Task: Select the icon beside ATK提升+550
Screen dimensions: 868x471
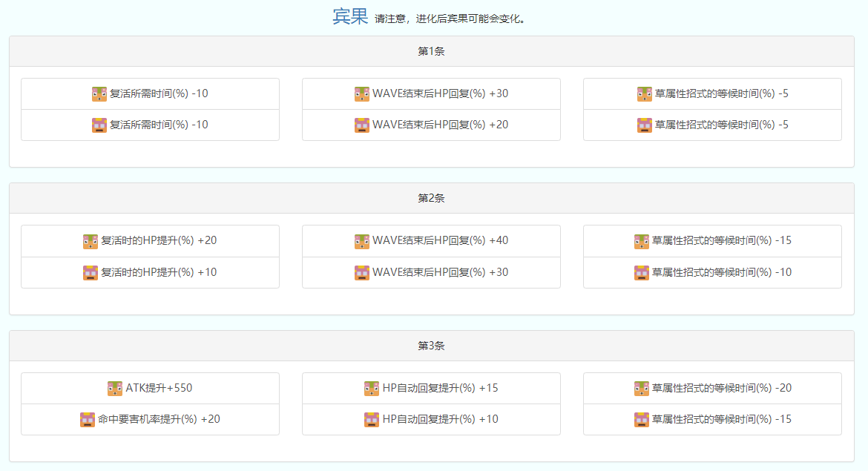Action: pyautogui.click(x=115, y=389)
